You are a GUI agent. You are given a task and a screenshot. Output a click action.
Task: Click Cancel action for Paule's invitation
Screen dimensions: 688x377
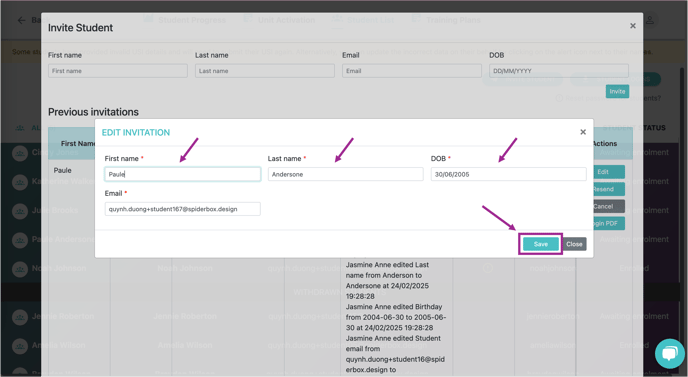click(x=608, y=206)
